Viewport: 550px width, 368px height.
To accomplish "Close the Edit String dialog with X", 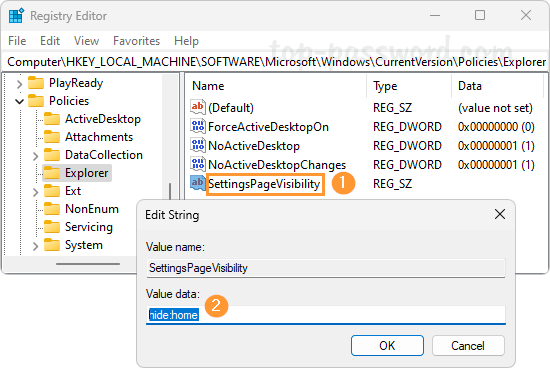I will (500, 214).
